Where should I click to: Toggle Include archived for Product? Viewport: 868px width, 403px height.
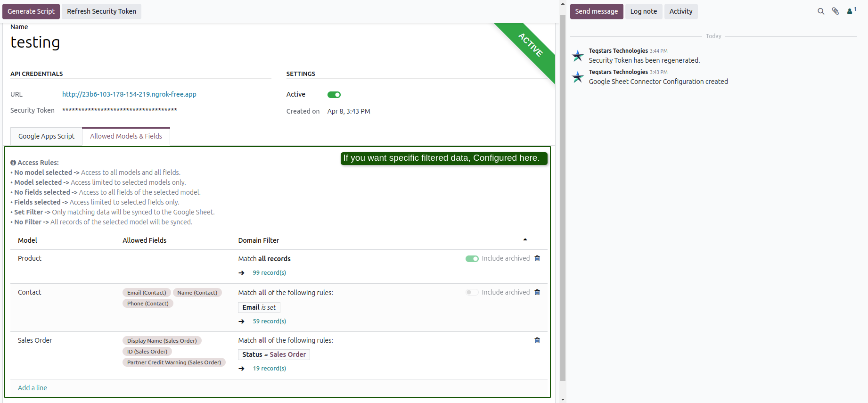(x=472, y=259)
